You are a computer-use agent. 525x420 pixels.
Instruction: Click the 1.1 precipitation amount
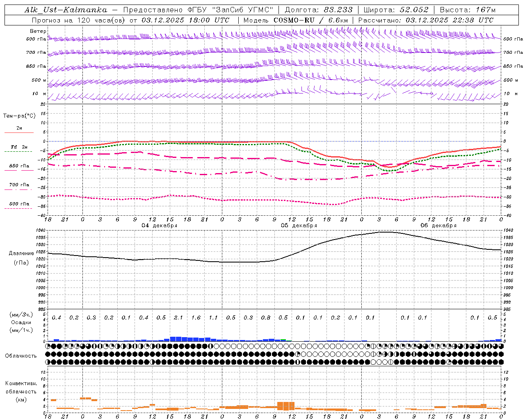[x=213, y=318]
